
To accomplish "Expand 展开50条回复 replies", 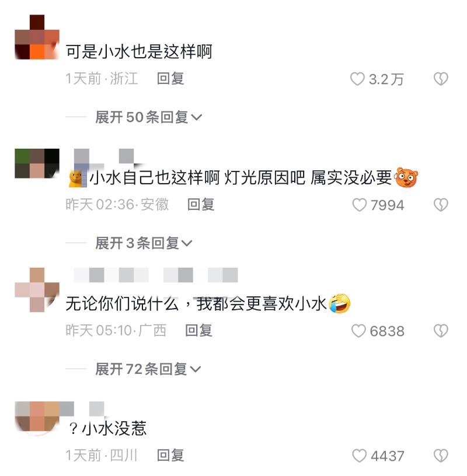I will point(149,117).
